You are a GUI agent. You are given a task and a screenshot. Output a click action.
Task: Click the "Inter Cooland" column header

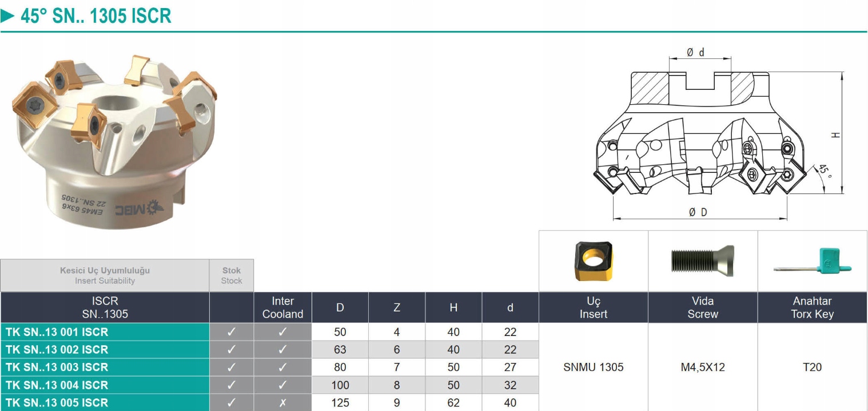pyautogui.click(x=283, y=307)
